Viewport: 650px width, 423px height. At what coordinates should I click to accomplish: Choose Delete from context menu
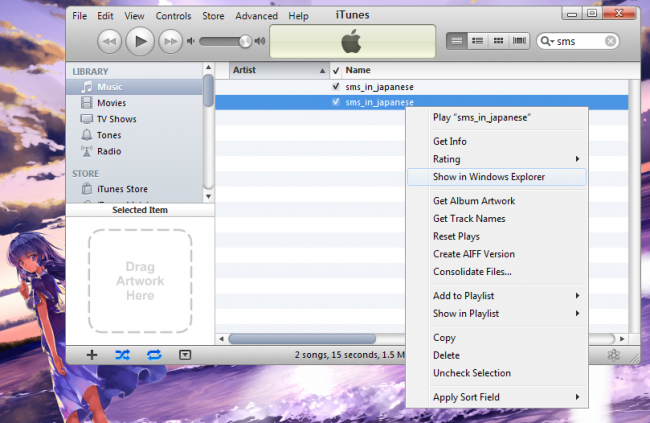497,355
